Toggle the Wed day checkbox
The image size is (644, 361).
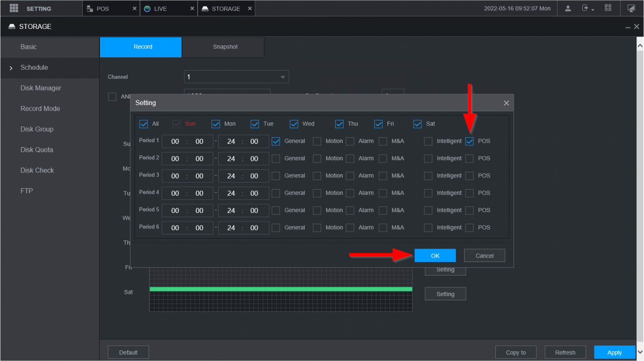point(294,124)
